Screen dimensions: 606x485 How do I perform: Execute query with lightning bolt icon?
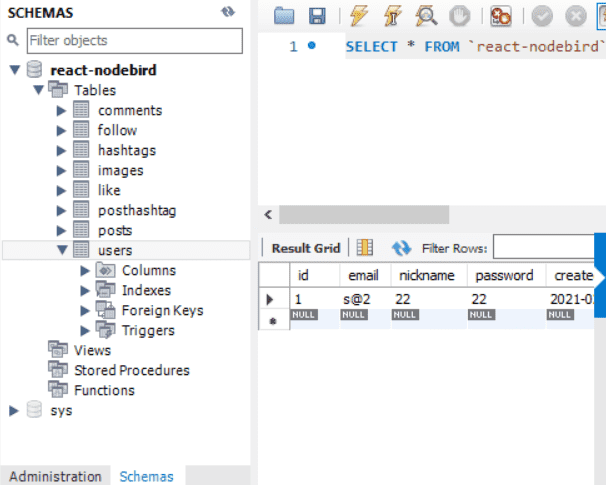tap(358, 16)
